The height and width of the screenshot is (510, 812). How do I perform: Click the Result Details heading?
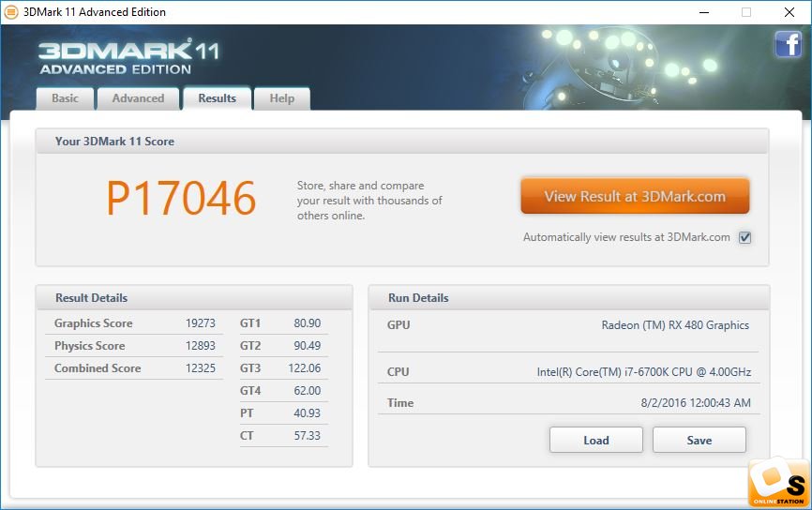(91, 298)
